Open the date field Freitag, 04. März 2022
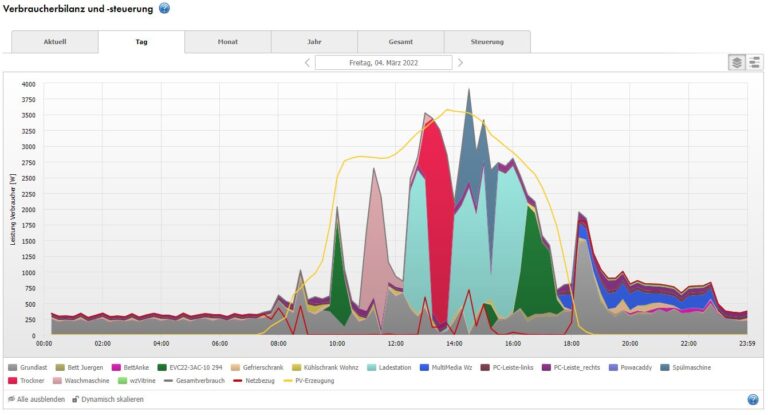The image size is (768, 415). [384, 62]
